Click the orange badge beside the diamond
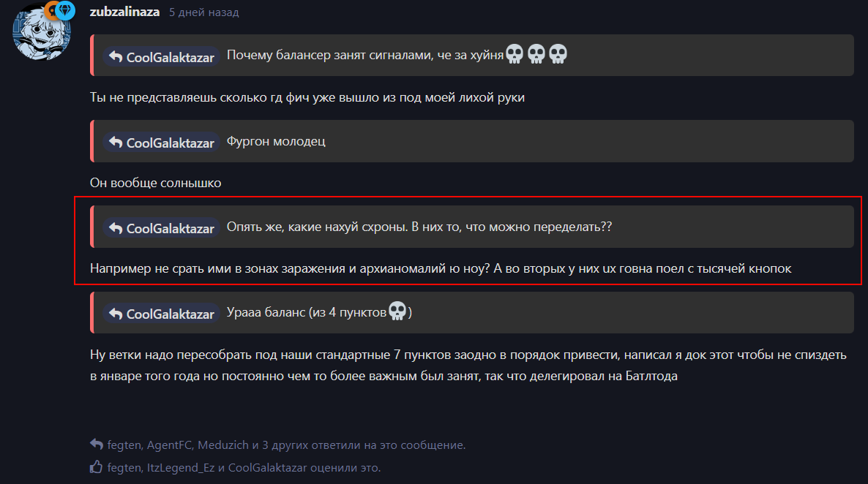The image size is (868, 484). (x=51, y=10)
